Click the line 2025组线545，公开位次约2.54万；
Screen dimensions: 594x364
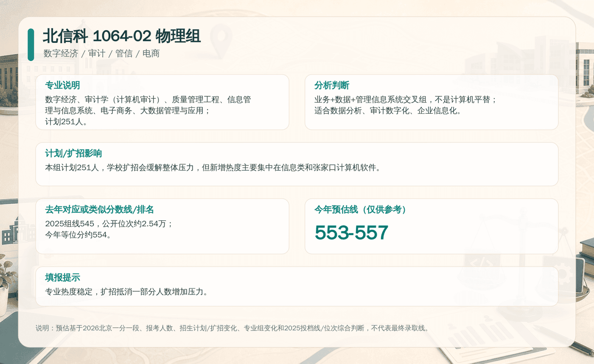109,223
